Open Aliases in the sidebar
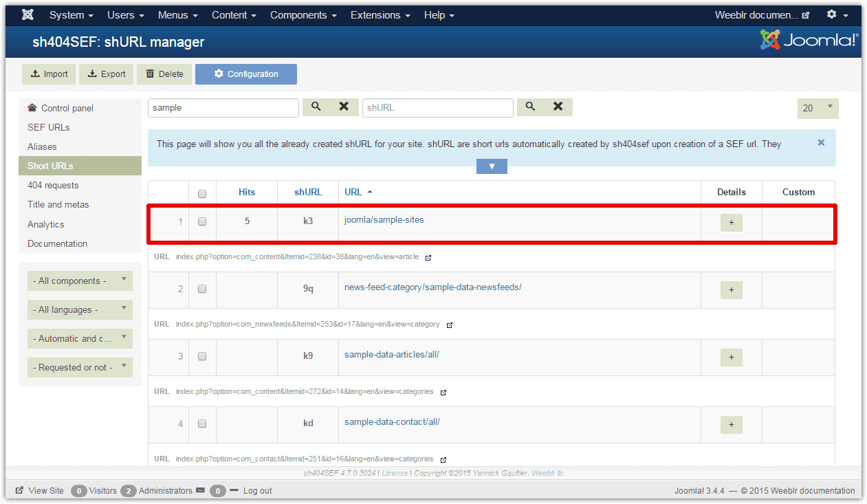Image resolution: width=867 pixels, height=504 pixels. [80, 146]
